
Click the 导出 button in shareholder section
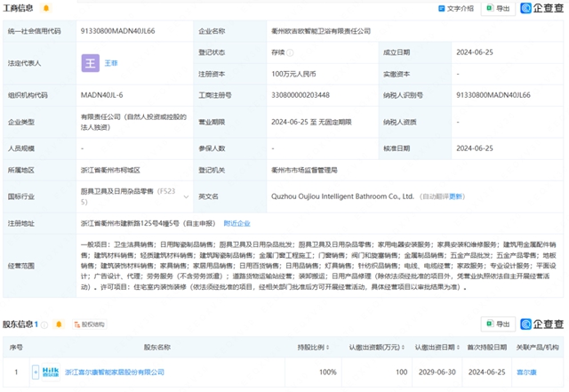498,324
